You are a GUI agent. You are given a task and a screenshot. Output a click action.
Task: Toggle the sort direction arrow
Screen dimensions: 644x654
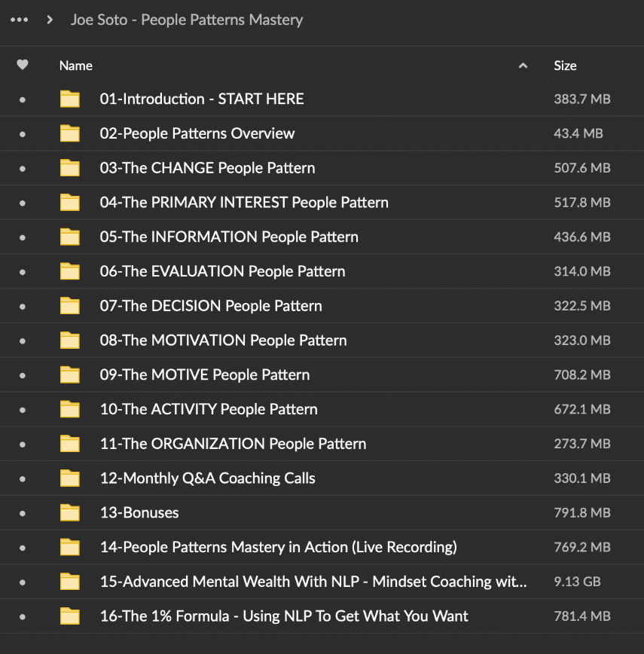coord(523,66)
